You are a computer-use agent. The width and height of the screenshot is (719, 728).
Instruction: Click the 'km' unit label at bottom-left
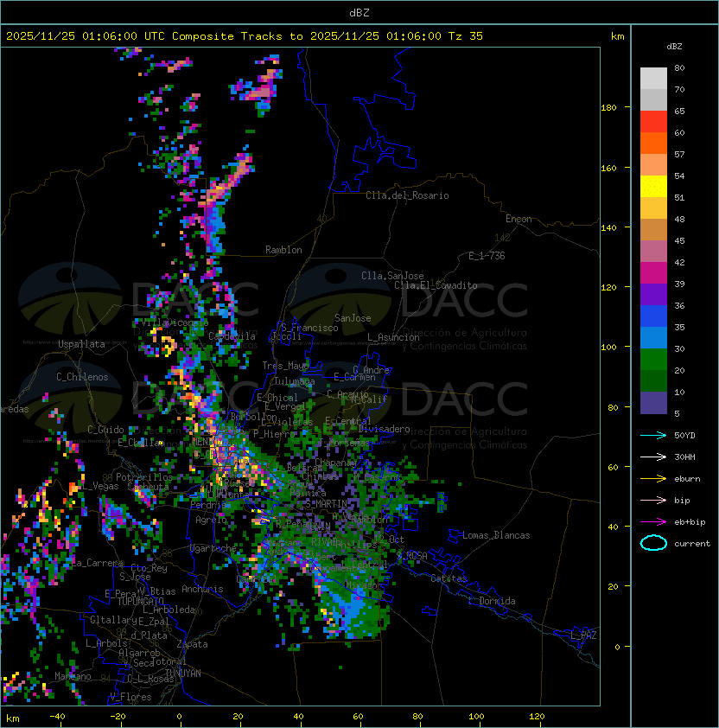click(13, 718)
